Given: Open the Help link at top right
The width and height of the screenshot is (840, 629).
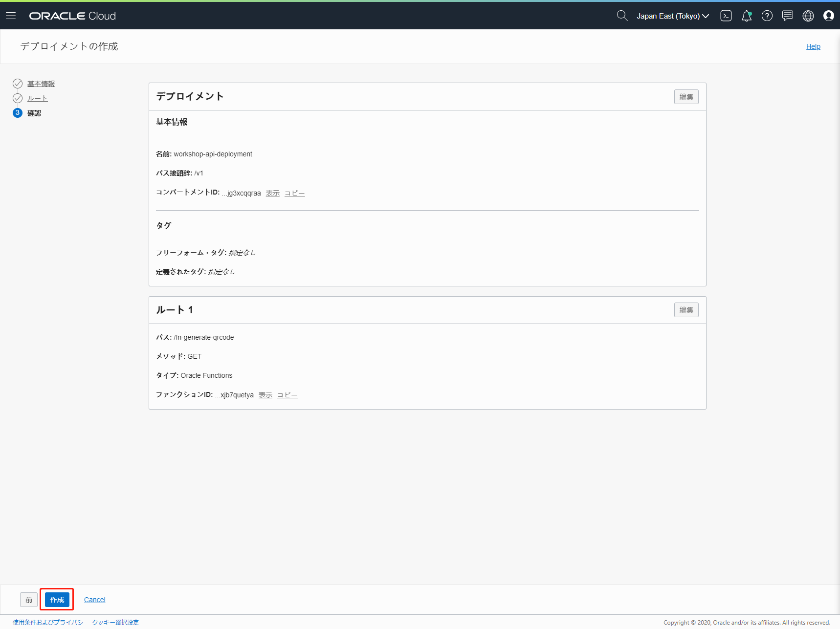Looking at the screenshot, I should [813, 46].
